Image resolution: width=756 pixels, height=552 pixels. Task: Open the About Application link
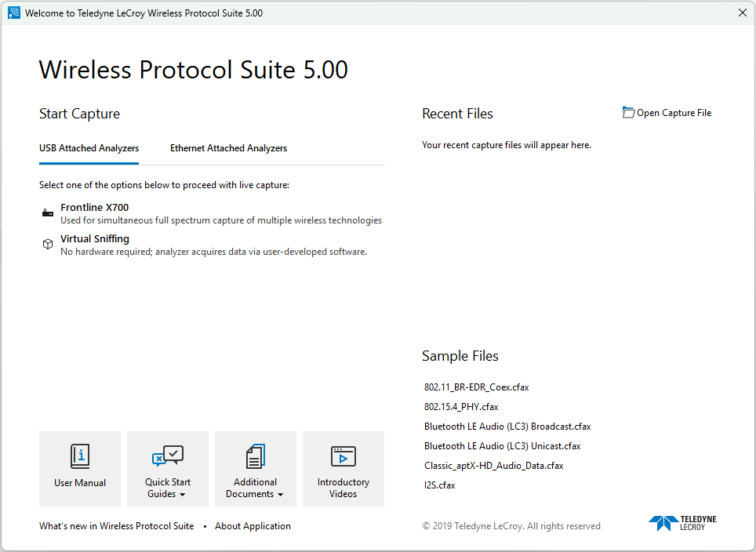[253, 526]
